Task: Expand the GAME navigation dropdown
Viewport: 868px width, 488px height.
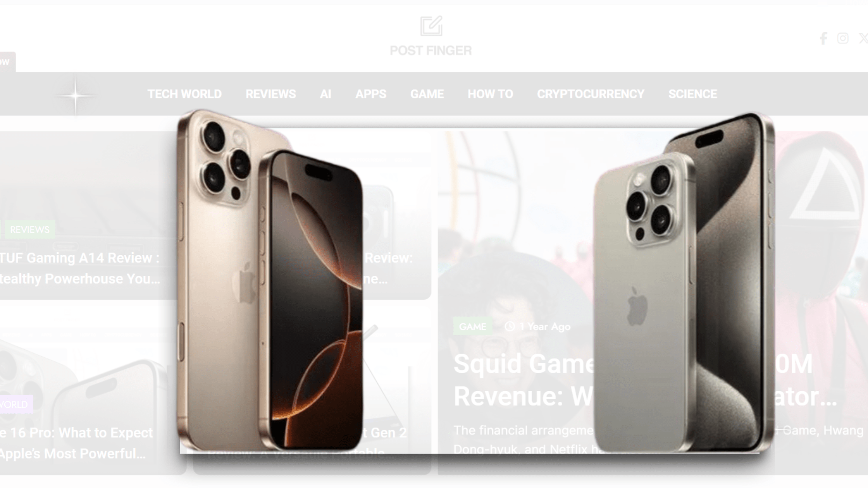Action: point(427,94)
